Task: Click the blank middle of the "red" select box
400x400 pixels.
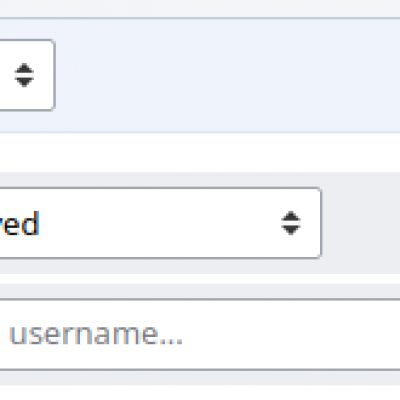Action: [x=160, y=223]
